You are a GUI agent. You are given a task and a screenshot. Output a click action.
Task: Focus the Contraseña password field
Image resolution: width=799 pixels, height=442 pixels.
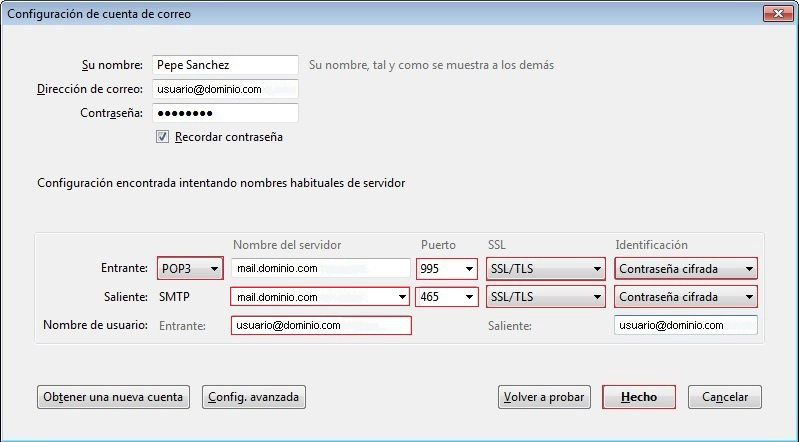[x=225, y=113]
